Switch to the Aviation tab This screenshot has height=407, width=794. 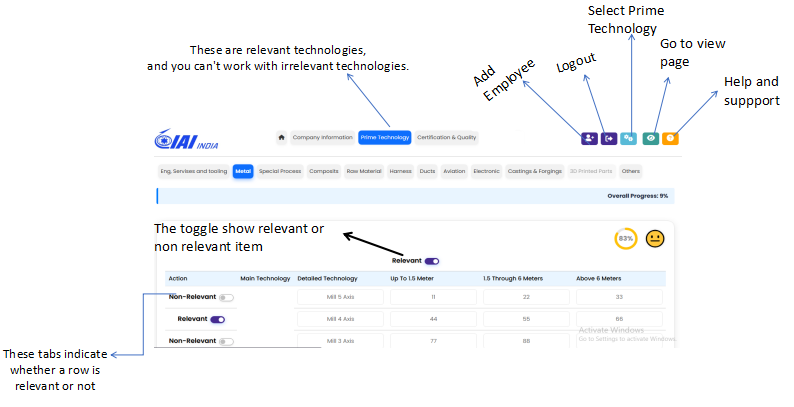454,171
